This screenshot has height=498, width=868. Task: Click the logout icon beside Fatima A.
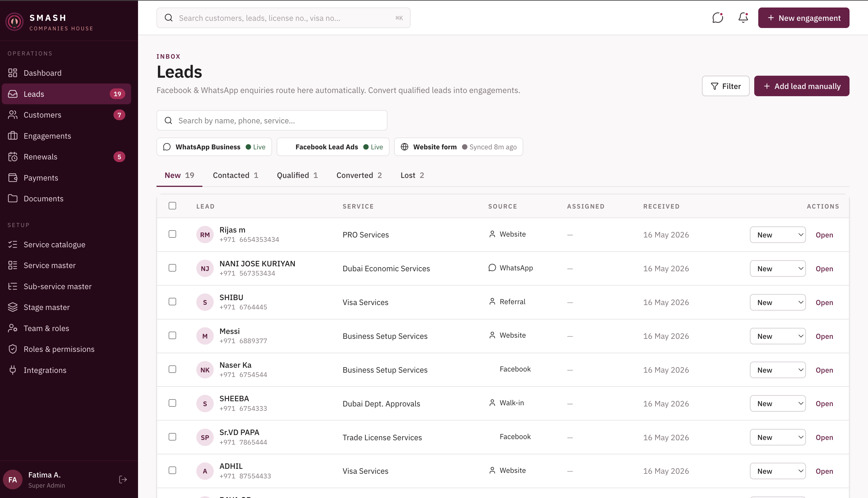(123, 480)
